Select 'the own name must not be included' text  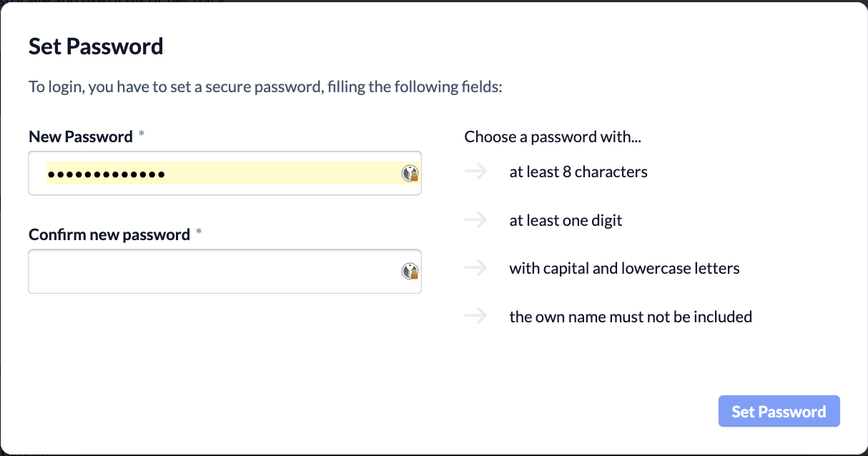pos(631,316)
